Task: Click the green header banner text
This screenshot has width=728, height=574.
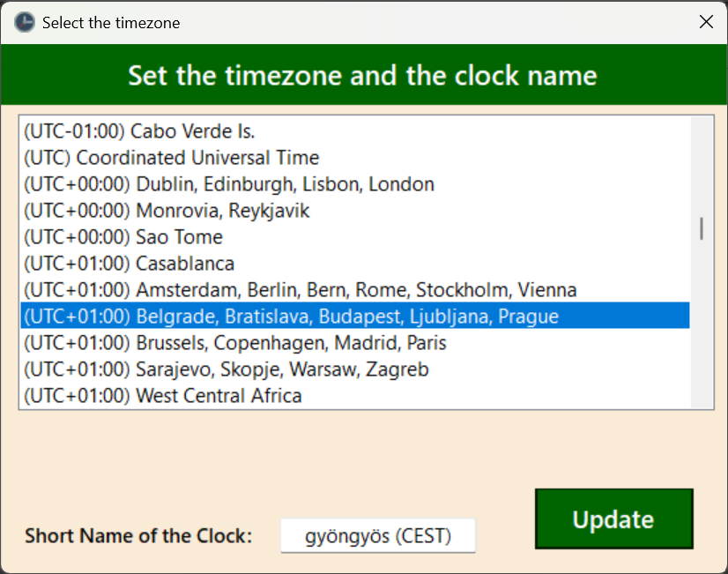Action: pos(363,76)
